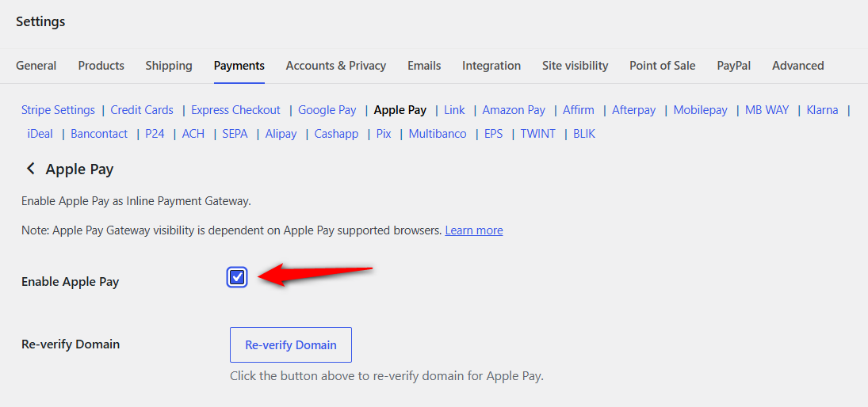Viewport: 868px width, 407px height.
Task: Switch to the Advanced tab
Action: click(x=797, y=66)
